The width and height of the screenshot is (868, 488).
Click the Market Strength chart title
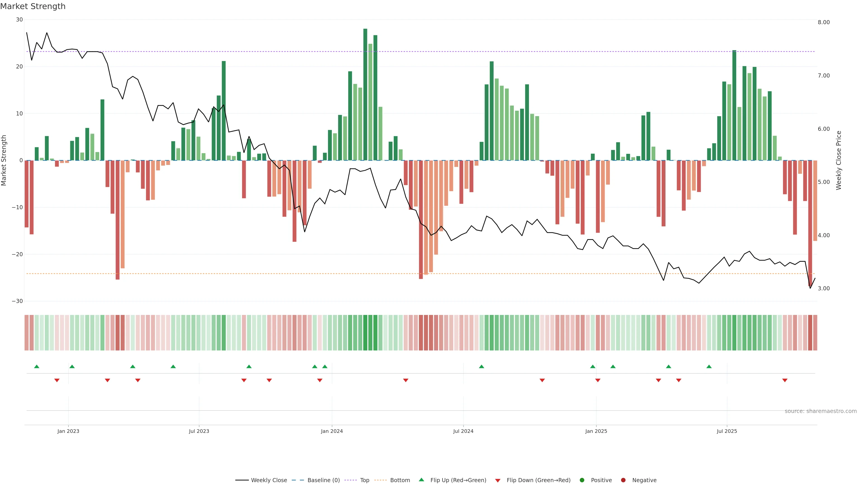point(33,6)
